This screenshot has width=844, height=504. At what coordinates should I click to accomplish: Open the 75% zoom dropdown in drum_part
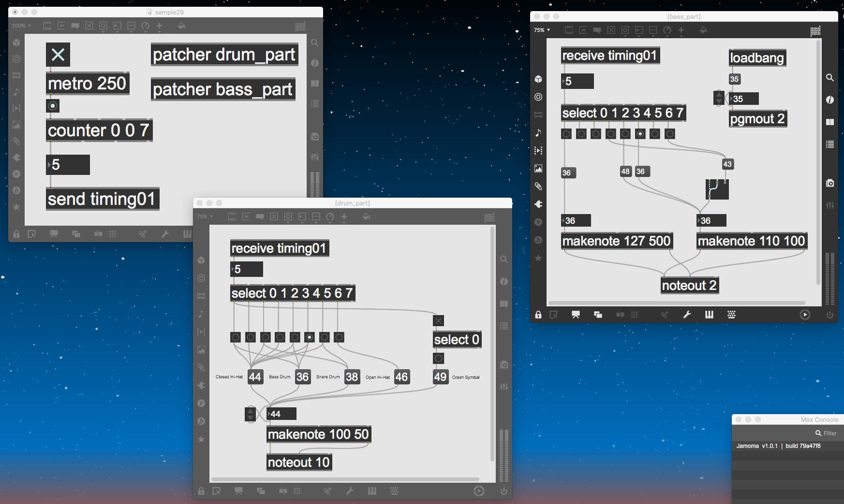[x=205, y=216]
